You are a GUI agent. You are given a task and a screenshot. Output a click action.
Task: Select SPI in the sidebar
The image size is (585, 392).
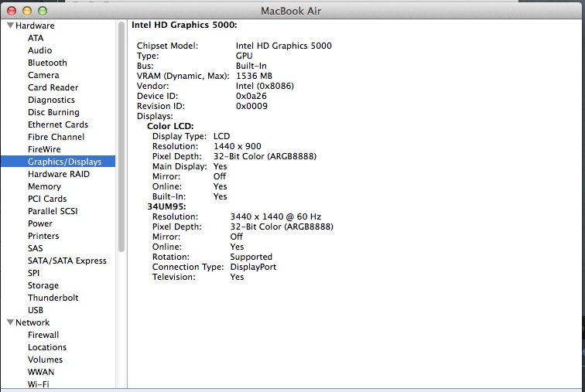click(x=33, y=273)
